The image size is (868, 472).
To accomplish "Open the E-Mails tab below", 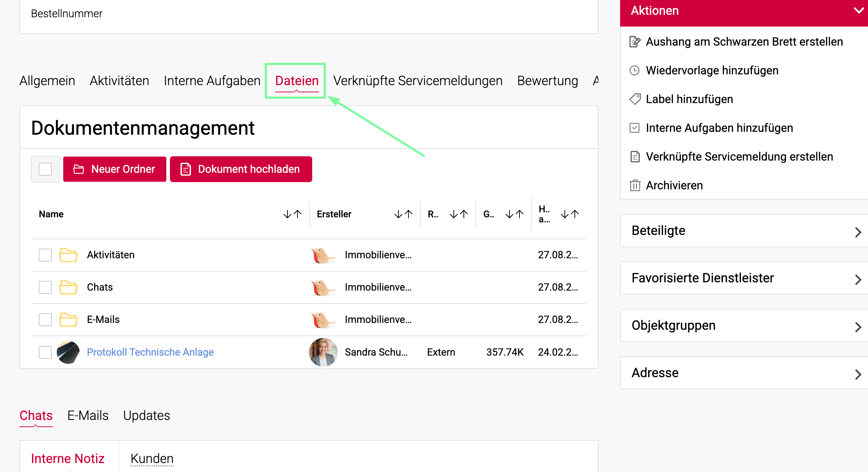I will click(88, 416).
